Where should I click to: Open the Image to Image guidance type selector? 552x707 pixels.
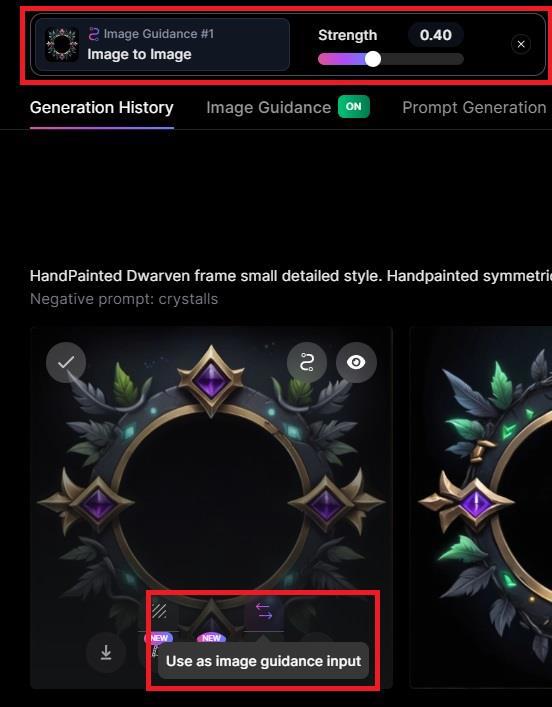[162, 45]
